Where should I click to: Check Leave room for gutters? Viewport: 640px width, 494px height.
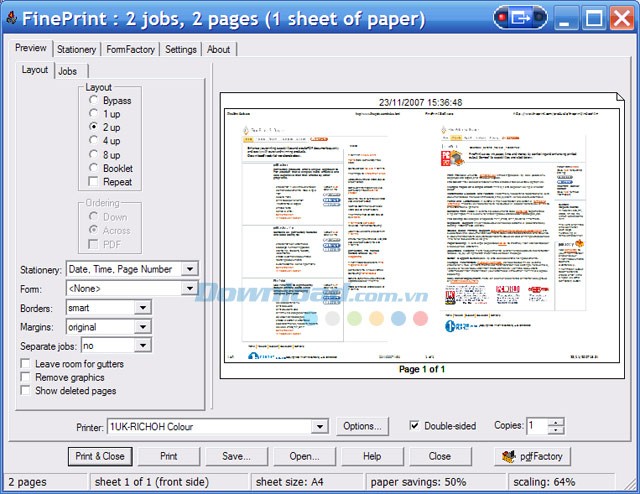(26, 365)
